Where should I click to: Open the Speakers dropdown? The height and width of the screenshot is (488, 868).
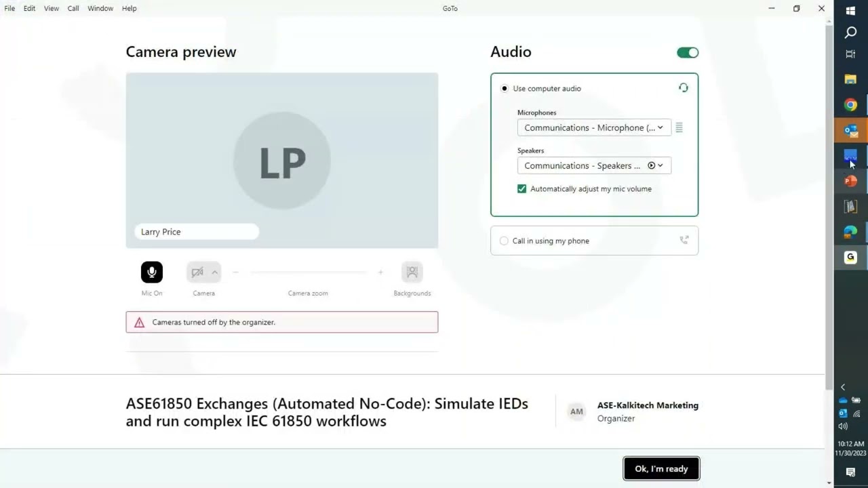pyautogui.click(x=594, y=165)
